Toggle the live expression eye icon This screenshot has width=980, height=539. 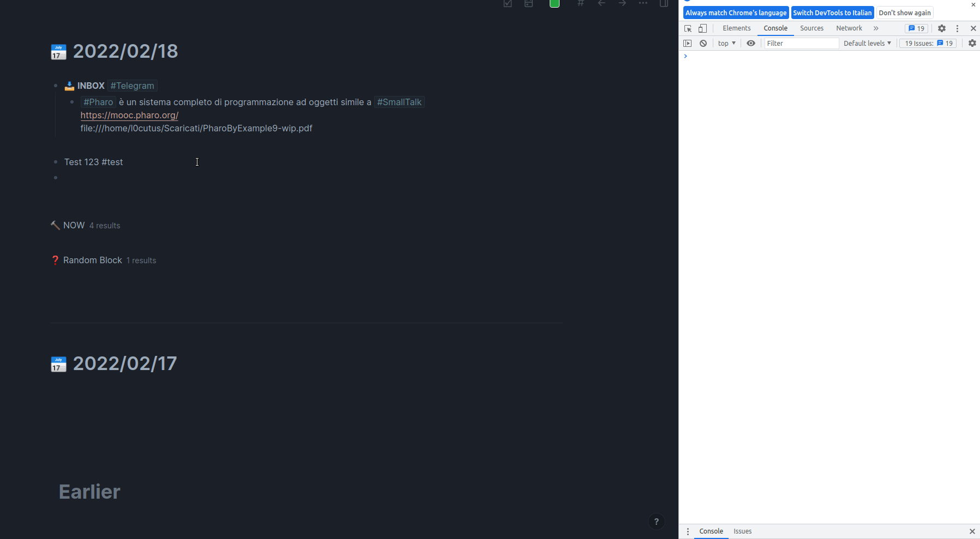(751, 43)
